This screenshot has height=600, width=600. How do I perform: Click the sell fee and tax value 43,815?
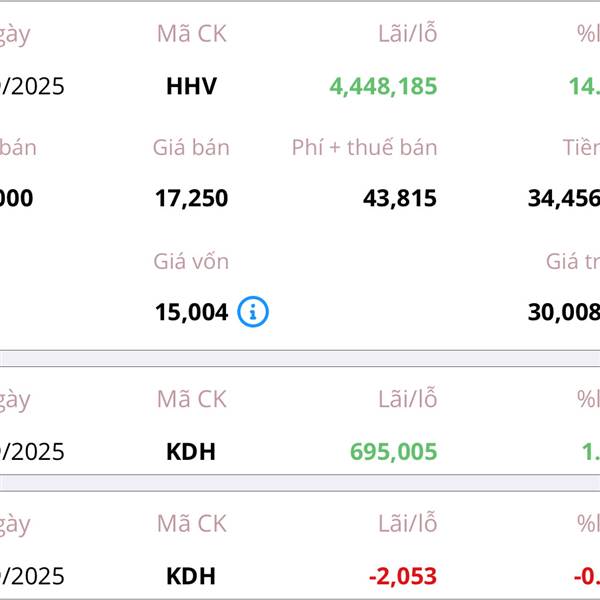(399, 199)
